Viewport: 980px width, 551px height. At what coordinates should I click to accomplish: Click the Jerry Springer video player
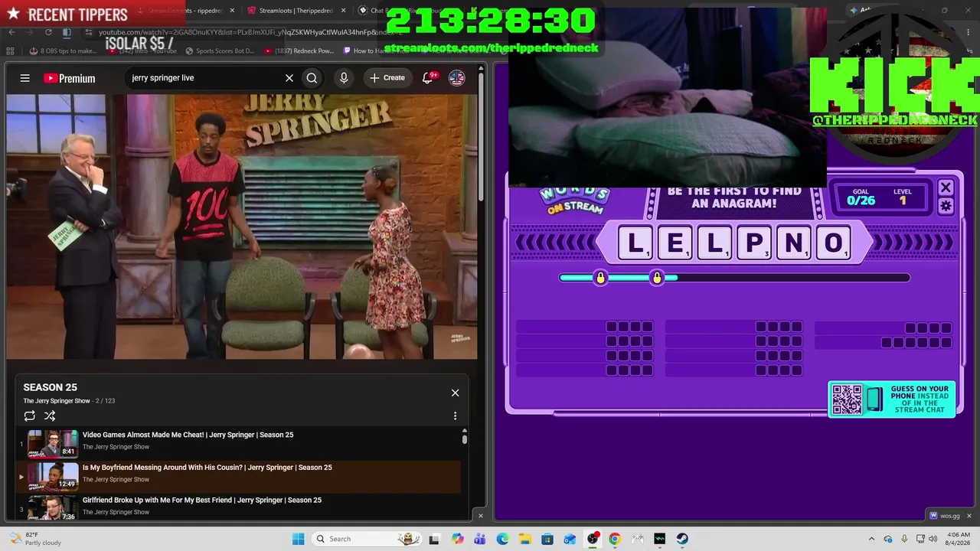242,227
